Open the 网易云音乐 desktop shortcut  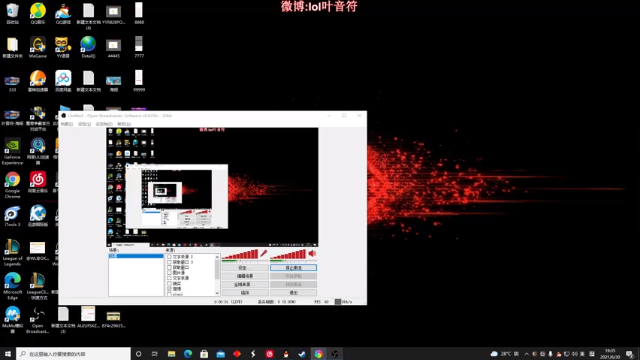pyautogui.click(x=38, y=182)
